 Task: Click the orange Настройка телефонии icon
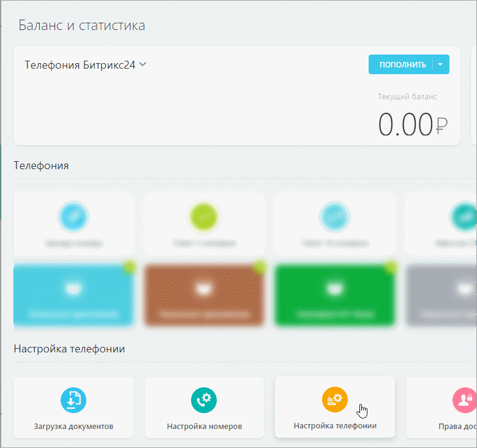click(334, 399)
